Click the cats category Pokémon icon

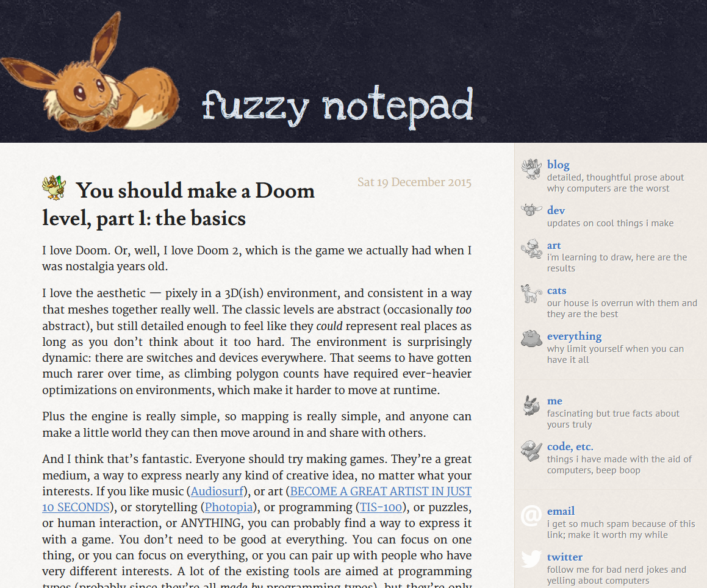pos(531,293)
